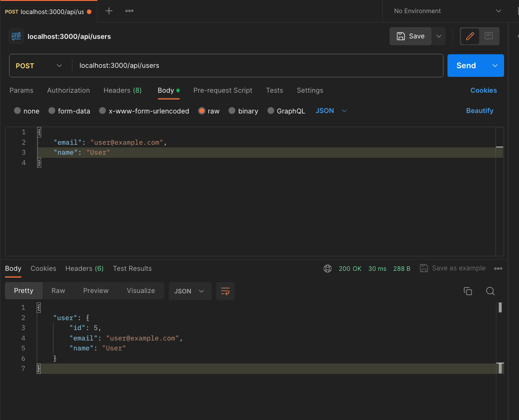Click the globe network information icon
The image size is (519, 420).
[x=327, y=269]
